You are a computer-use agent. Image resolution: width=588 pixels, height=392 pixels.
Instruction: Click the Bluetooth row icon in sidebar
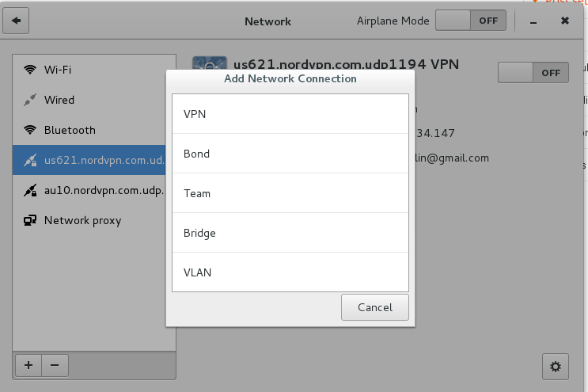[x=30, y=130]
